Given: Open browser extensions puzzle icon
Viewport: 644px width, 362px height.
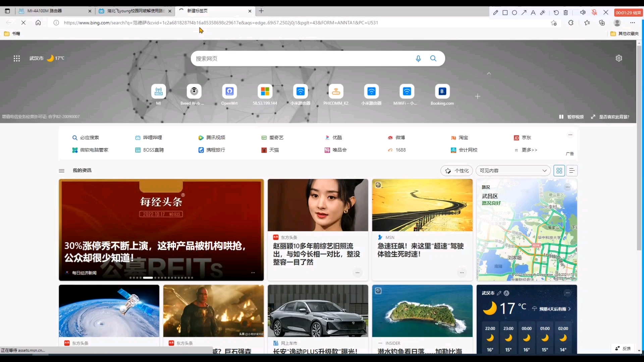Looking at the screenshot, I should pos(571,23).
